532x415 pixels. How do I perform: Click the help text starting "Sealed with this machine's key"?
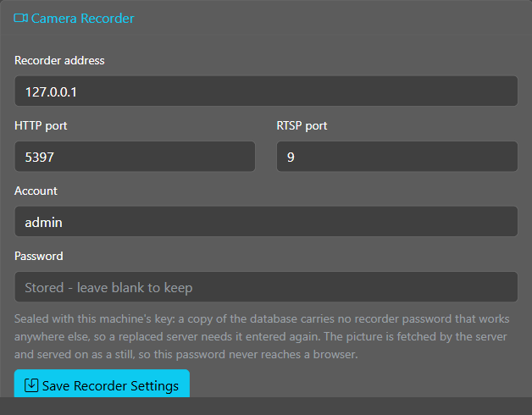coord(262,336)
